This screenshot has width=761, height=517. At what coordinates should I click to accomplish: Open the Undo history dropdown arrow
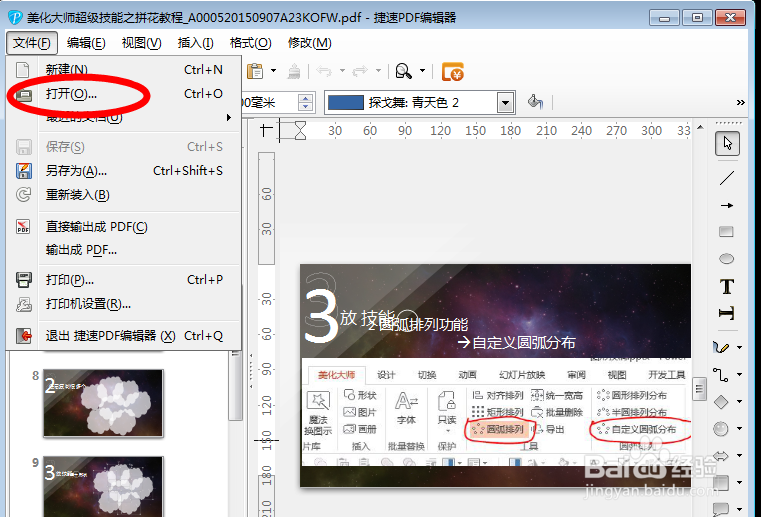tap(342, 71)
